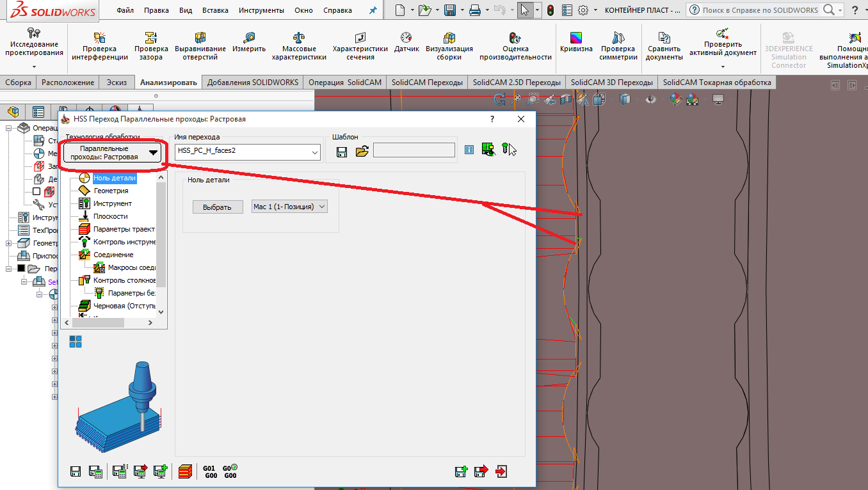The height and width of the screenshot is (490, 868).
Task: Run Оценка производительности
Action: tap(515, 45)
